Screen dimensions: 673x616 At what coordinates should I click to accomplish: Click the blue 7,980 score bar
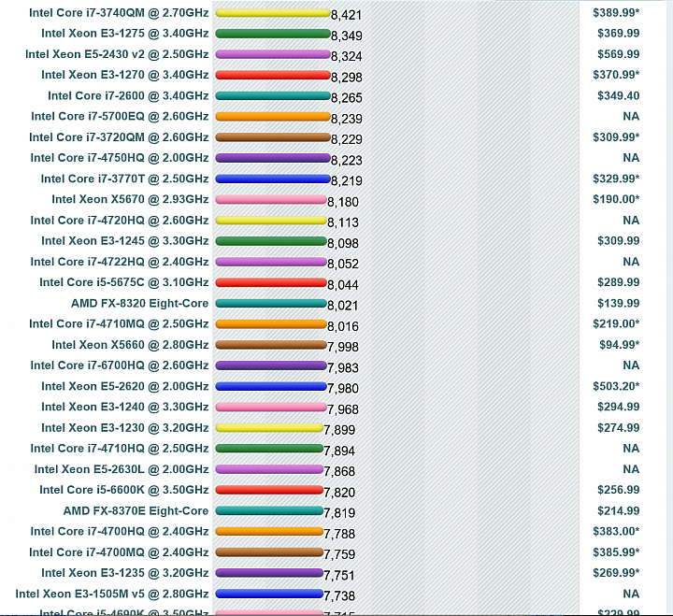tap(271, 386)
